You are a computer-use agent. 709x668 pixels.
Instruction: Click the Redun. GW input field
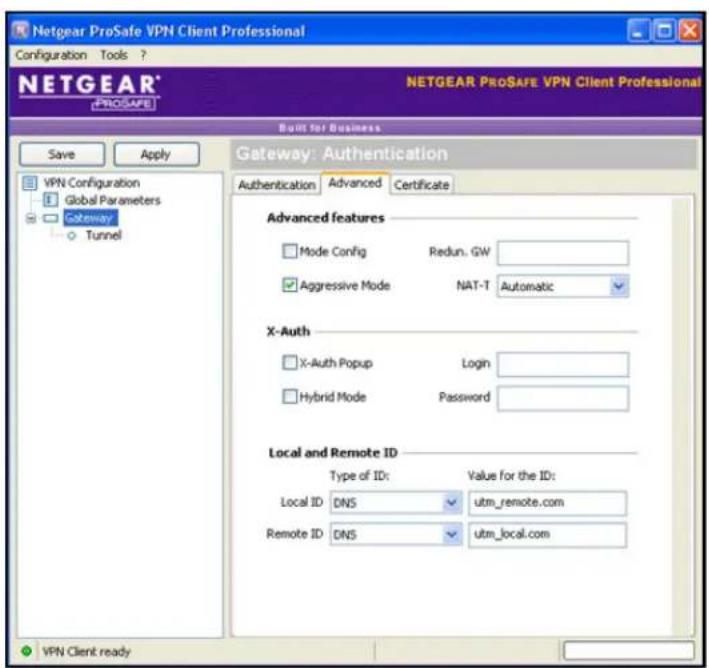coord(563,253)
